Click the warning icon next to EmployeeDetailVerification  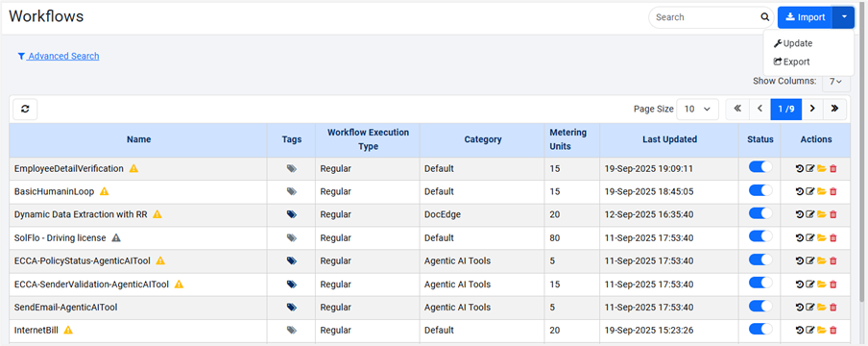click(133, 168)
